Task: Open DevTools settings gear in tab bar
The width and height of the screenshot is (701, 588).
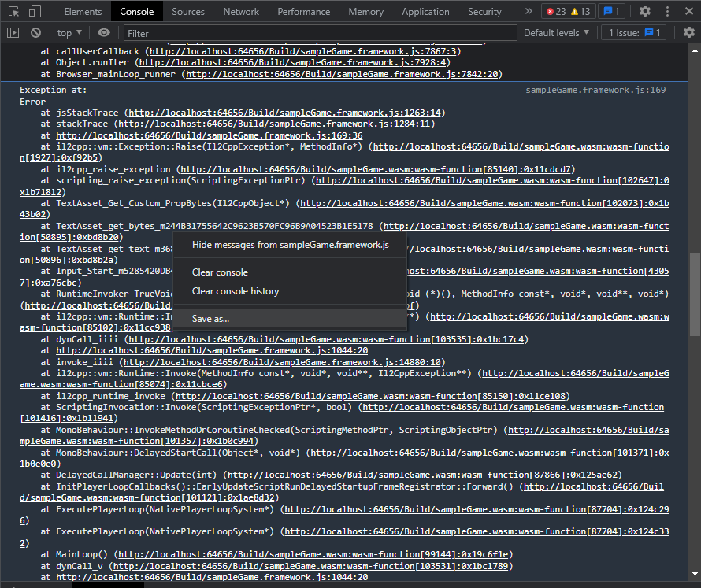Action: click(x=645, y=11)
